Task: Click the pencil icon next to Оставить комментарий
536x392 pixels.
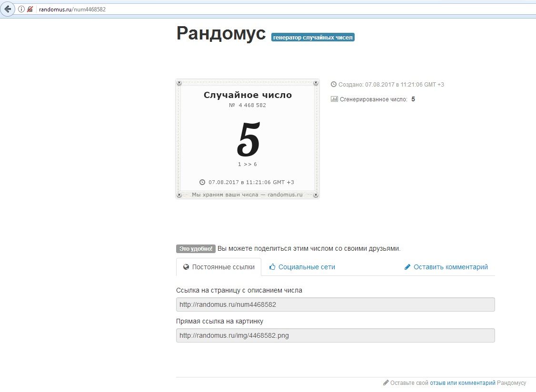Action: [x=407, y=267]
